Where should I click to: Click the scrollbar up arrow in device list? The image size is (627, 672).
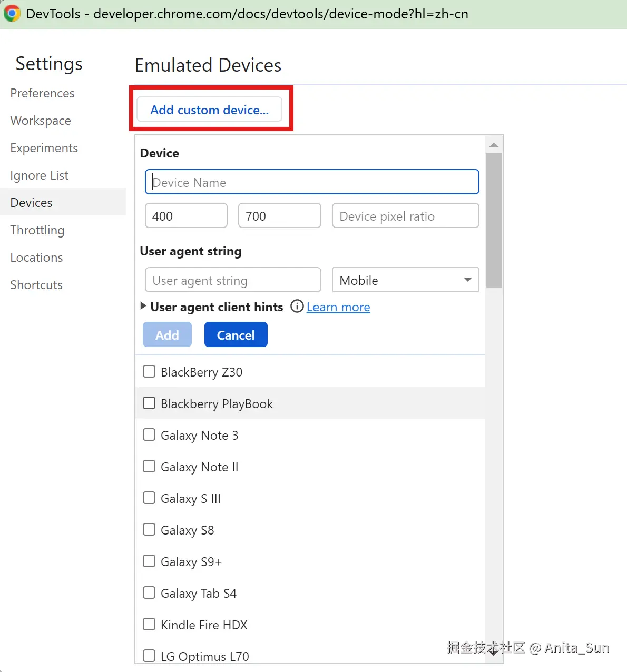(494, 145)
